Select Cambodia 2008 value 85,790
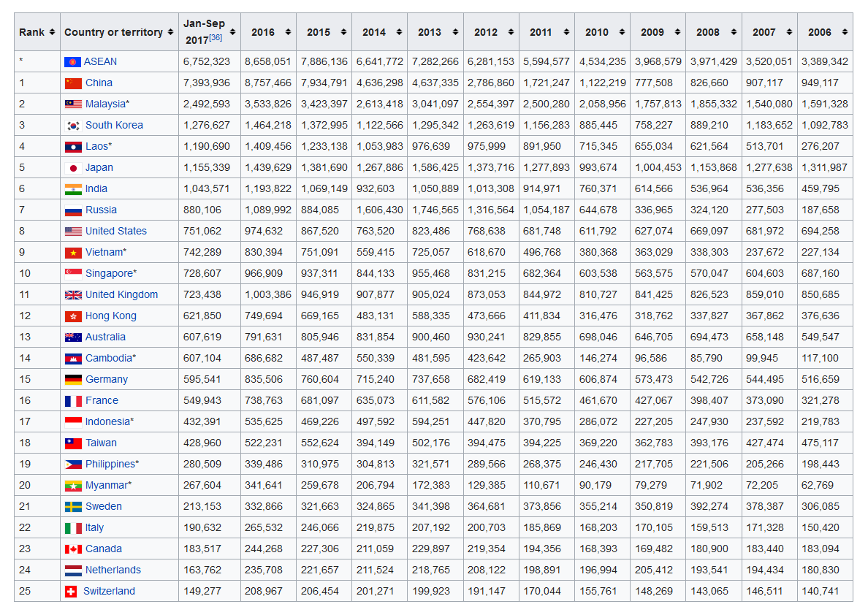This screenshot has height=615, width=868. [x=707, y=359]
